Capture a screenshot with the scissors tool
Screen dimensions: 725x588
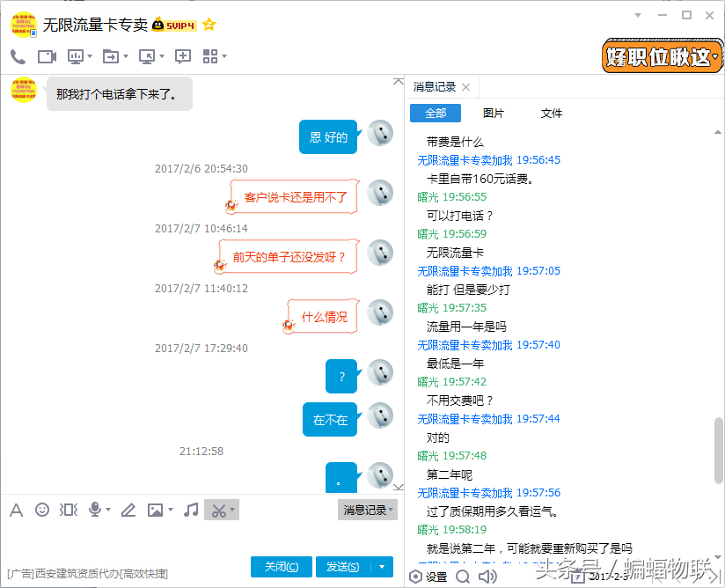[x=219, y=509]
